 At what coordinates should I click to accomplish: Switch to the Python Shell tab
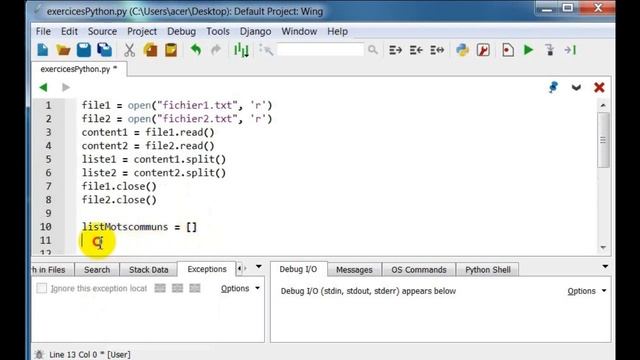(x=488, y=270)
